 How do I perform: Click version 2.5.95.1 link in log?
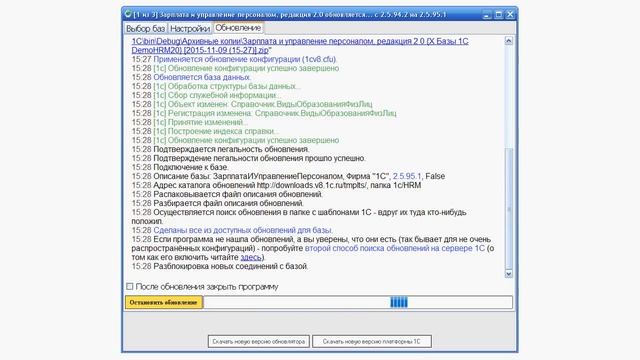pyautogui.click(x=407, y=176)
